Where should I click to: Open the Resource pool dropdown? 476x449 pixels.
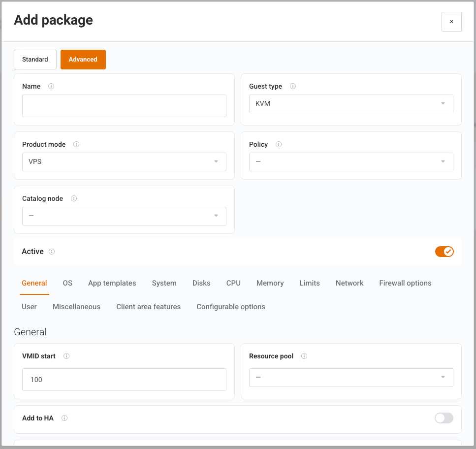pyautogui.click(x=351, y=378)
